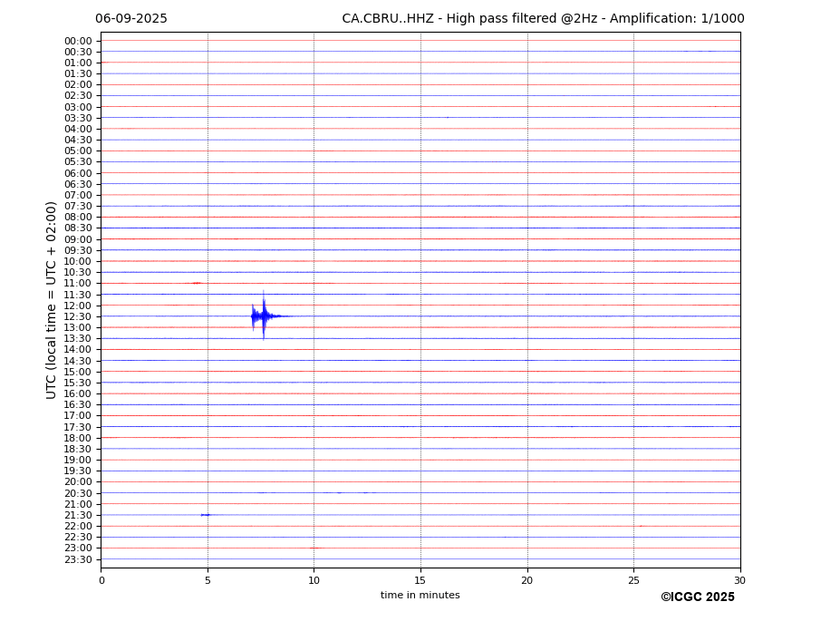Click the 23:00 time row label
840x631 pixels.
click(x=78, y=548)
